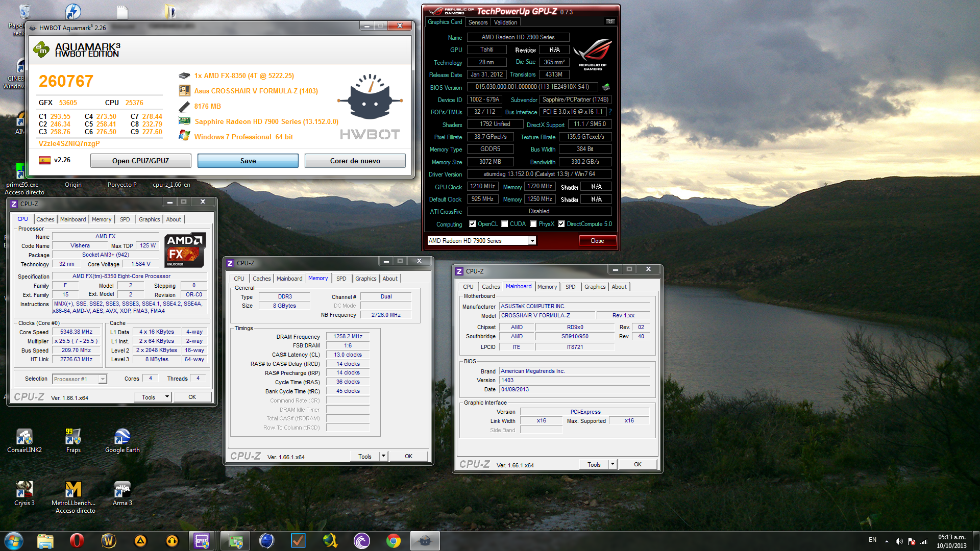
Task: Click OK in the Mainboard CPU-Z window
Action: click(x=638, y=464)
